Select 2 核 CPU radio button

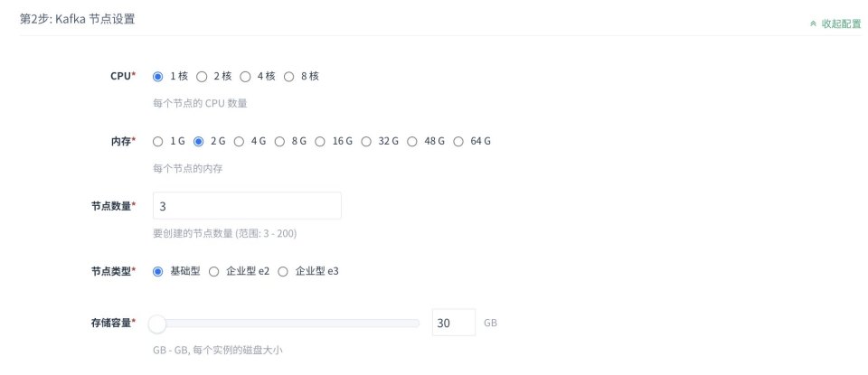click(202, 77)
